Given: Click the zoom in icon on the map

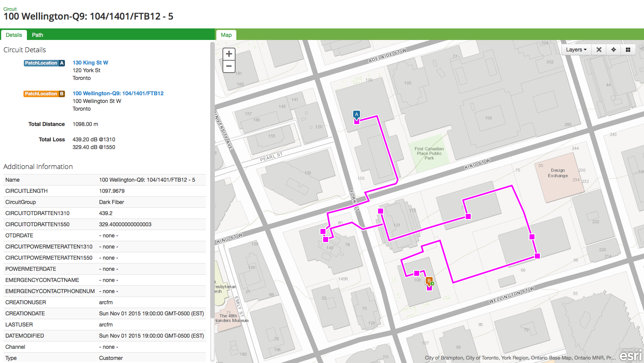Looking at the screenshot, I should [x=229, y=54].
